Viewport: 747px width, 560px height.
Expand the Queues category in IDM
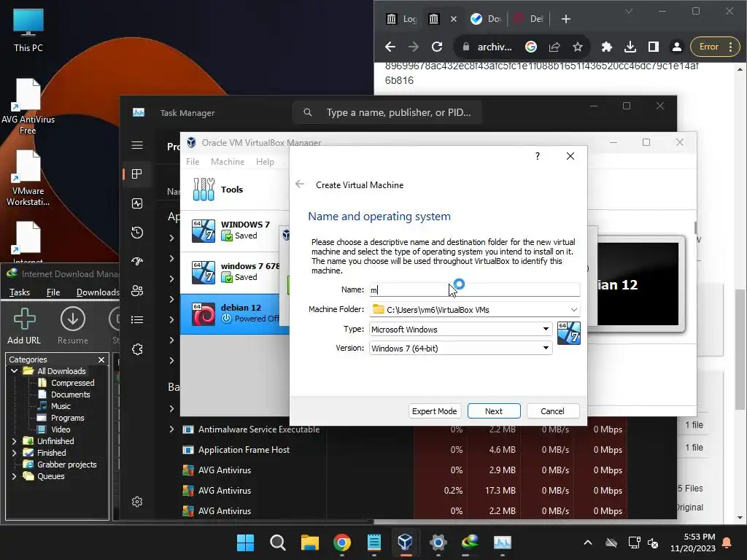(15, 476)
